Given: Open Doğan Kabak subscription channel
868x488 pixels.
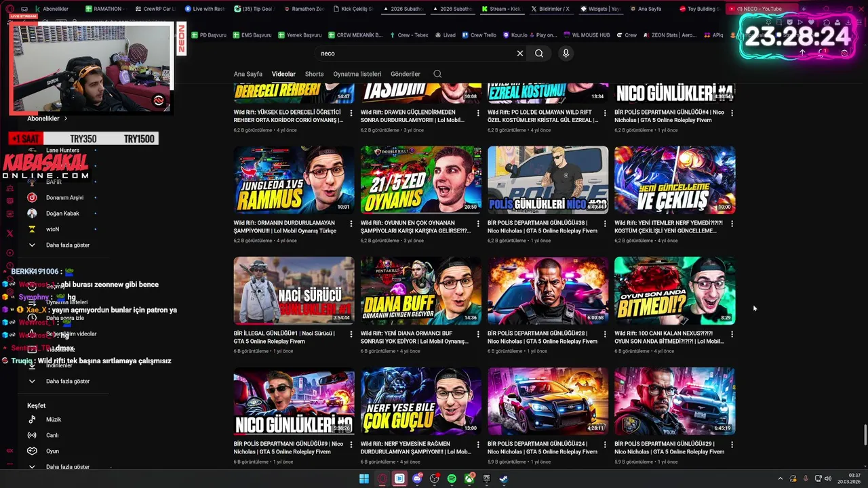Looking at the screenshot, I should click(61, 213).
